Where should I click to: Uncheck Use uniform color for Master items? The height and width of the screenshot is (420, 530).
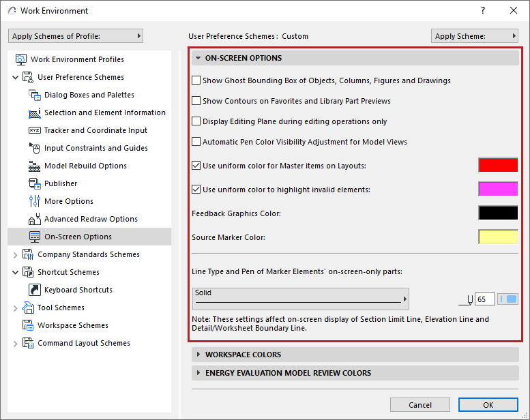tap(196, 166)
